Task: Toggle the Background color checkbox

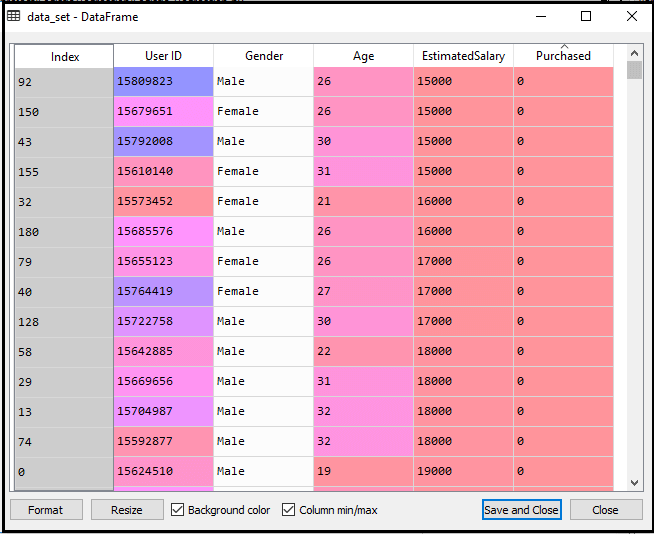Action: pyautogui.click(x=178, y=510)
